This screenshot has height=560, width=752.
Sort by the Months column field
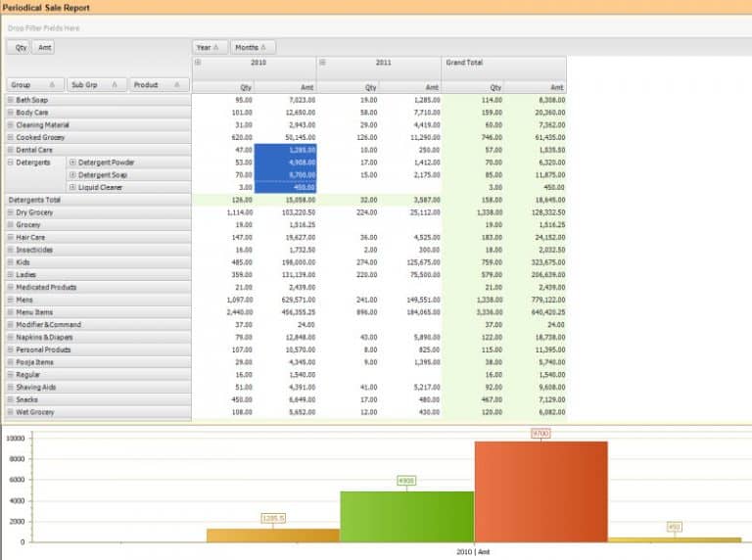click(254, 47)
